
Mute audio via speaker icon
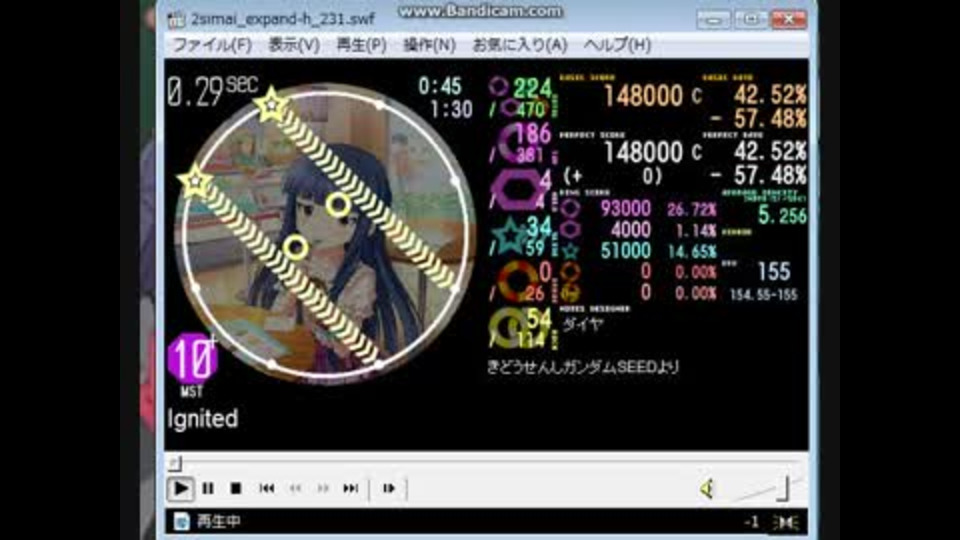click(707, 489)
